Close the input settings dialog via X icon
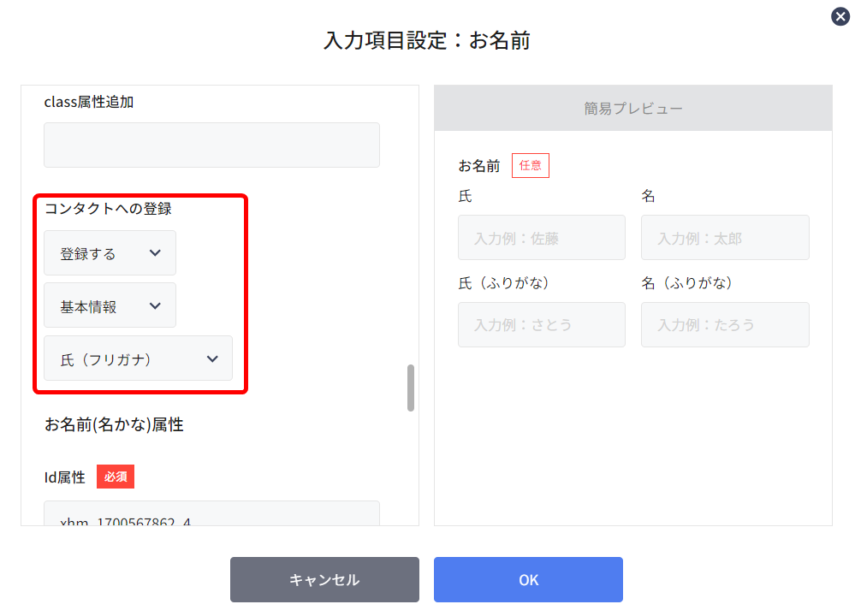Viewport: 855px width, 616px height. pos(840,16)
